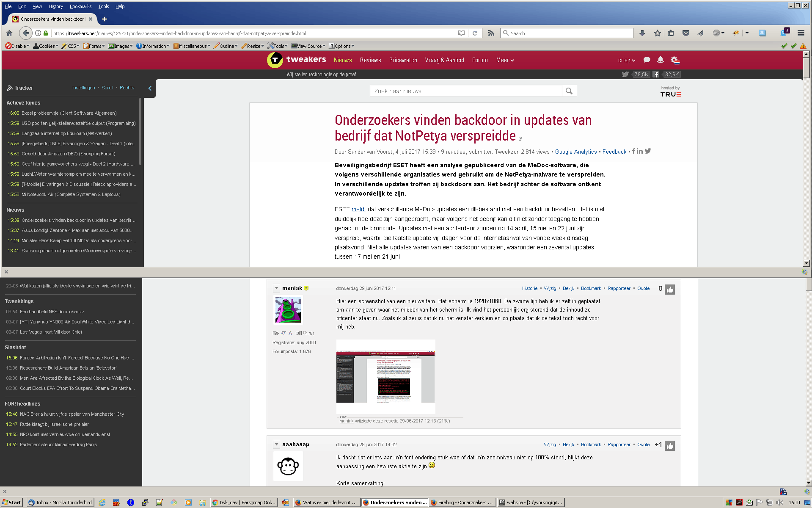This screenshot has height=508, width=812.
Task: Open the RSS feed icon in toolbar
Action: (x=491, y=33)
